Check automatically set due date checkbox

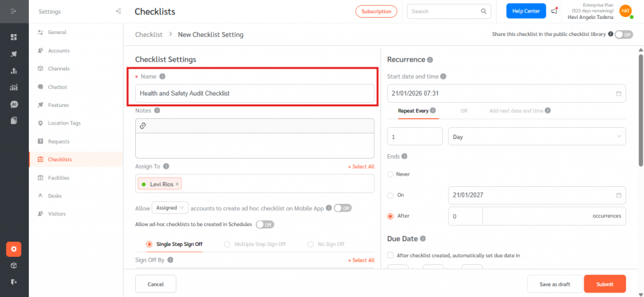coord(391,255)
